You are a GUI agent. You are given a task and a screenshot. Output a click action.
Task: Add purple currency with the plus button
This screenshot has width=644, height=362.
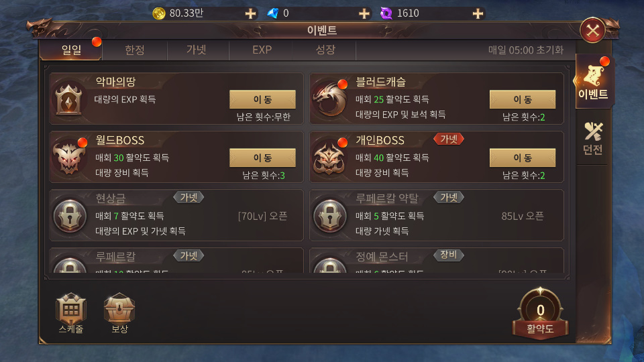point(478,13)
